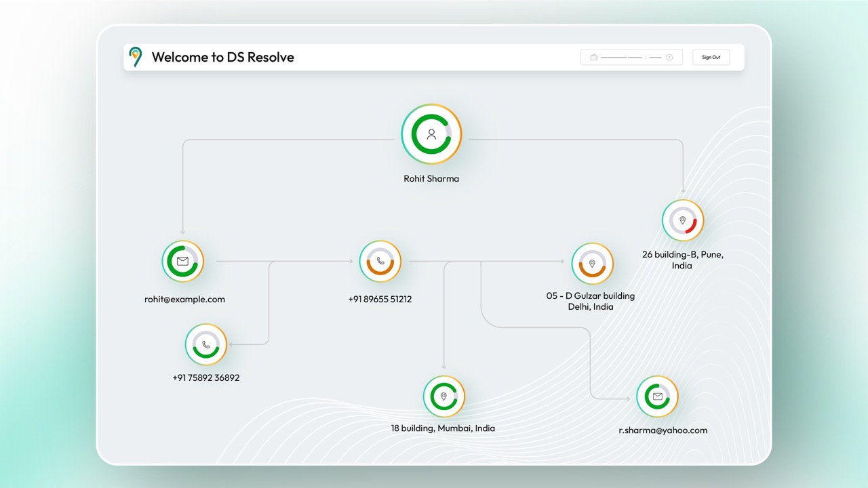Screen dimensions: 868x488
Task: Select the Delhi address location node
Action: (592, 264)
